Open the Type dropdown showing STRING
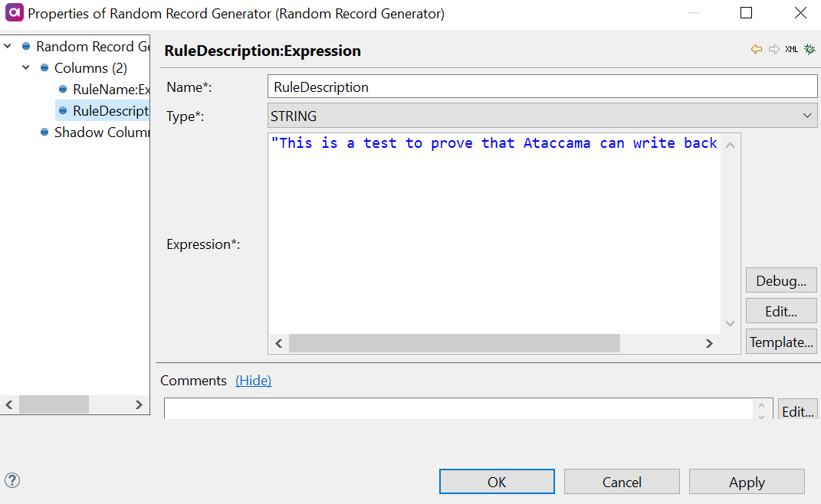This screenshot has height=504, width=821. pyautogui.click(x=807, y=116)
